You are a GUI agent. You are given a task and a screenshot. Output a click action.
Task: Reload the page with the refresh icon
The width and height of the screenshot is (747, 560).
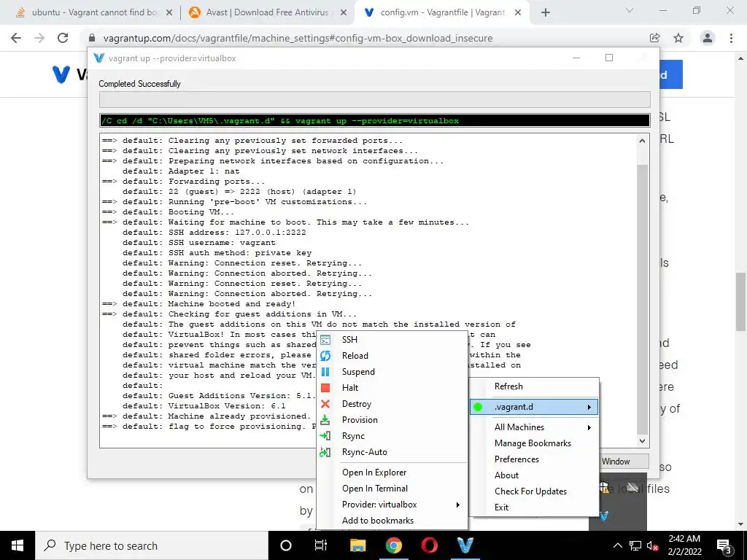[x=63, y=38]
